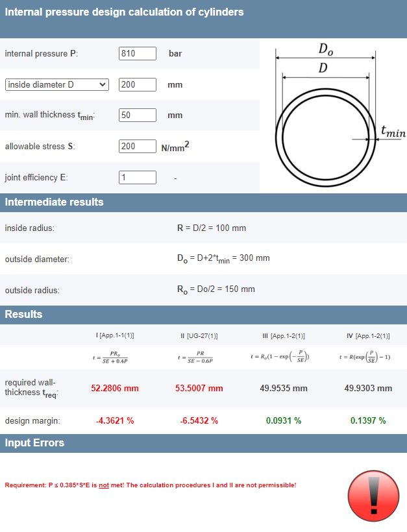Viewport: 407px width, 532px height.
Task: Click the formula t = PRo/(SE+0.4P)
Action: (x=110, y=357)
